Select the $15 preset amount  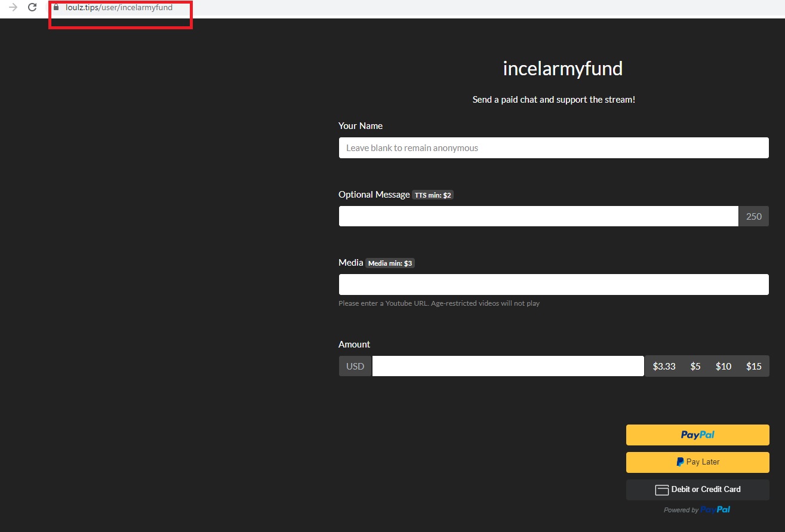(754, 366)
